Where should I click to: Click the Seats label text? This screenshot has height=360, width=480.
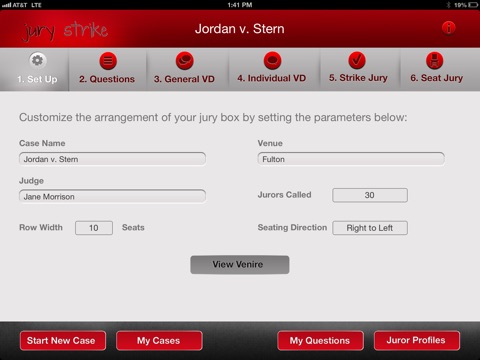(x=133, y=227)
